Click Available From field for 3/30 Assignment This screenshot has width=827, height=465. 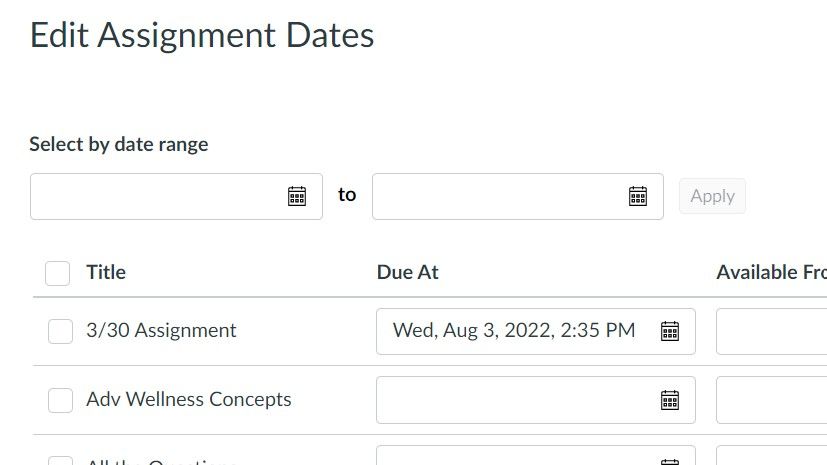pos(771,331)
